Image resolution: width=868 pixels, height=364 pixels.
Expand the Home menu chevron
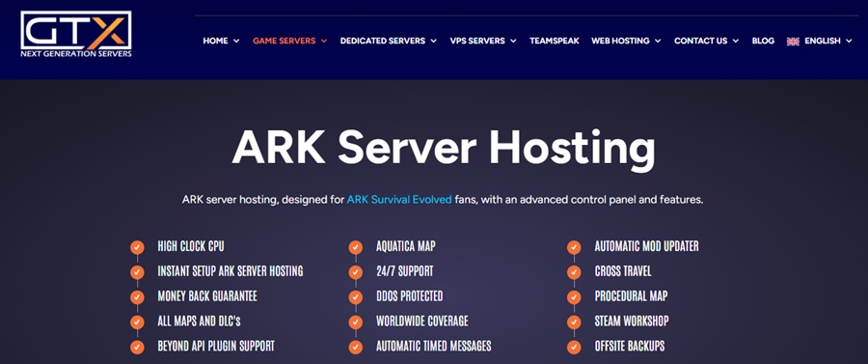coord(236,41)
